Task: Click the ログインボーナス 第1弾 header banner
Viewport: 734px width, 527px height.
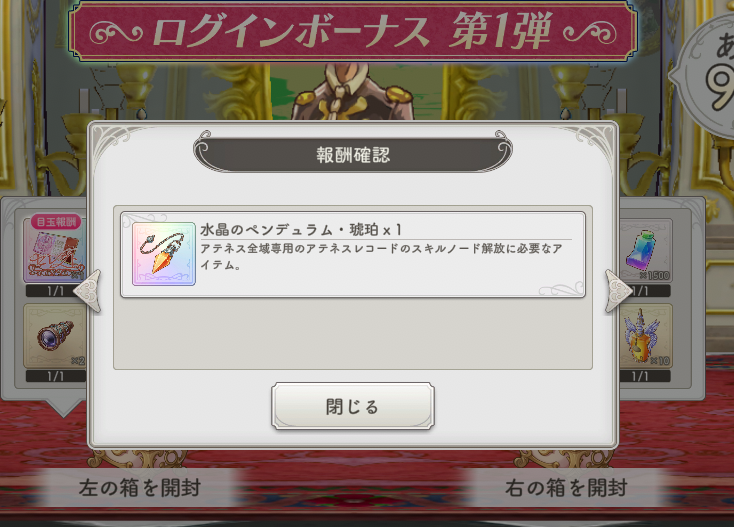Action: point(353,32)
